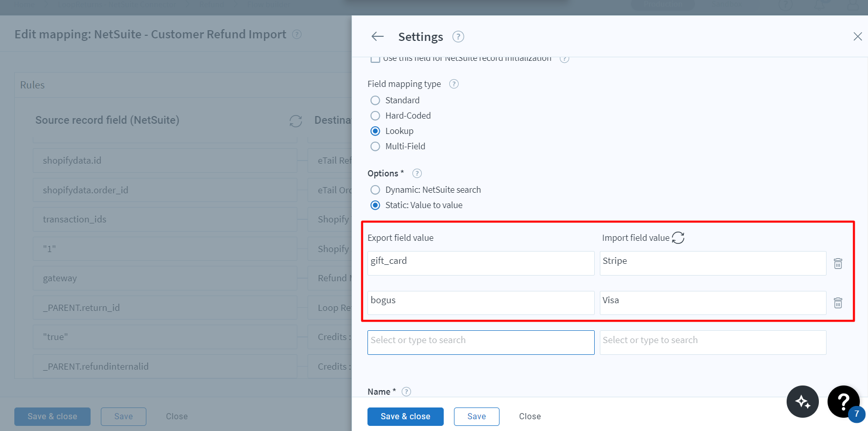The image size is (868, 431).
Task: Click the Export field value label
Action: [x=400, y=238]
